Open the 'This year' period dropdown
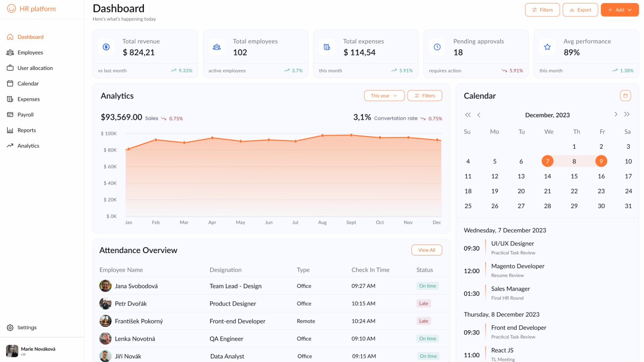Image resolution: width=644 pixels, height=362 pixels. tap(384, 96)
